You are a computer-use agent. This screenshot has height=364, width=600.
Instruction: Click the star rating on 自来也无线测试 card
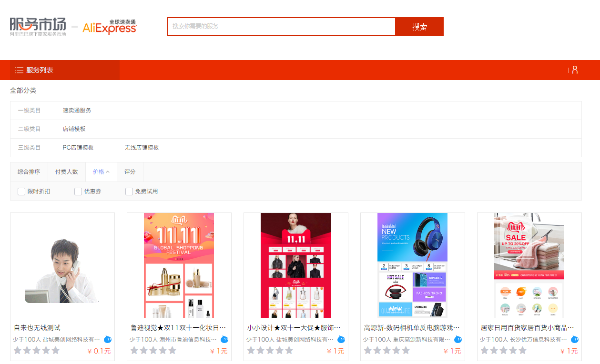click(37, 351)
